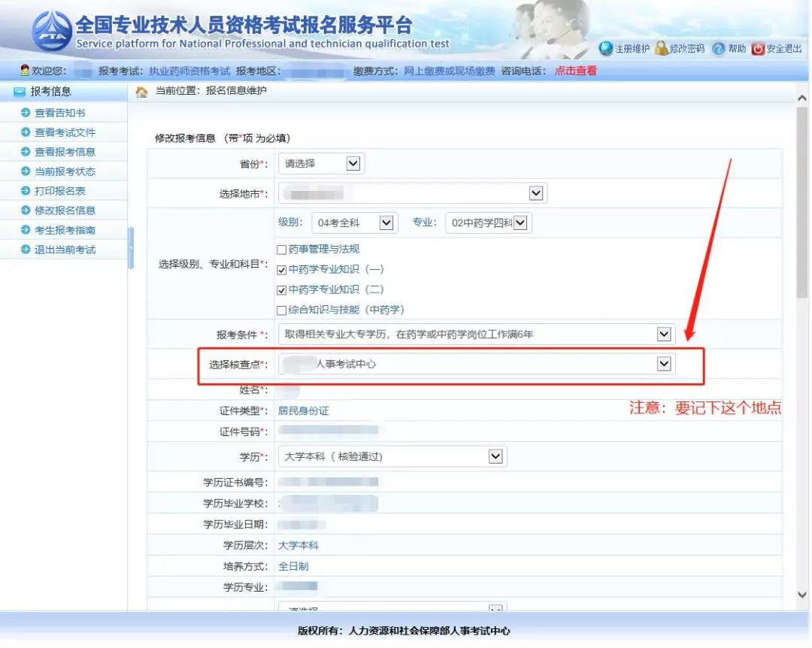
Task: Click the 大学本科 value beside 学历层次
Action: 298,546
